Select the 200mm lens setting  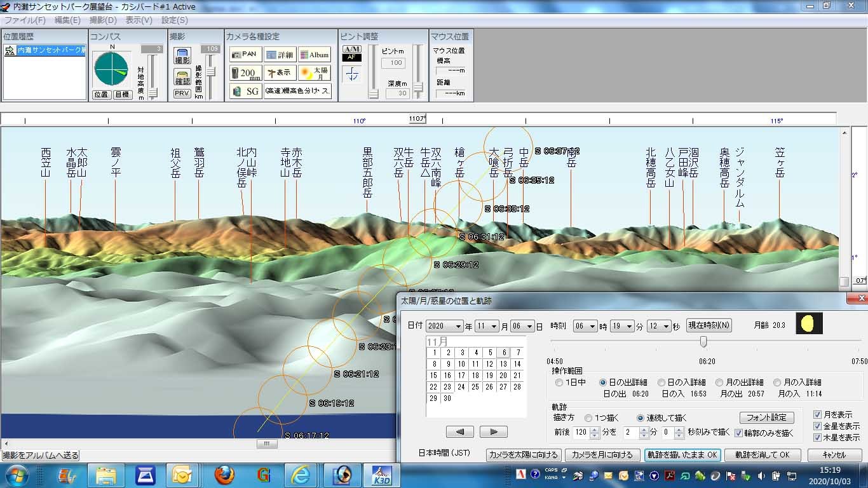click(245, 72)
